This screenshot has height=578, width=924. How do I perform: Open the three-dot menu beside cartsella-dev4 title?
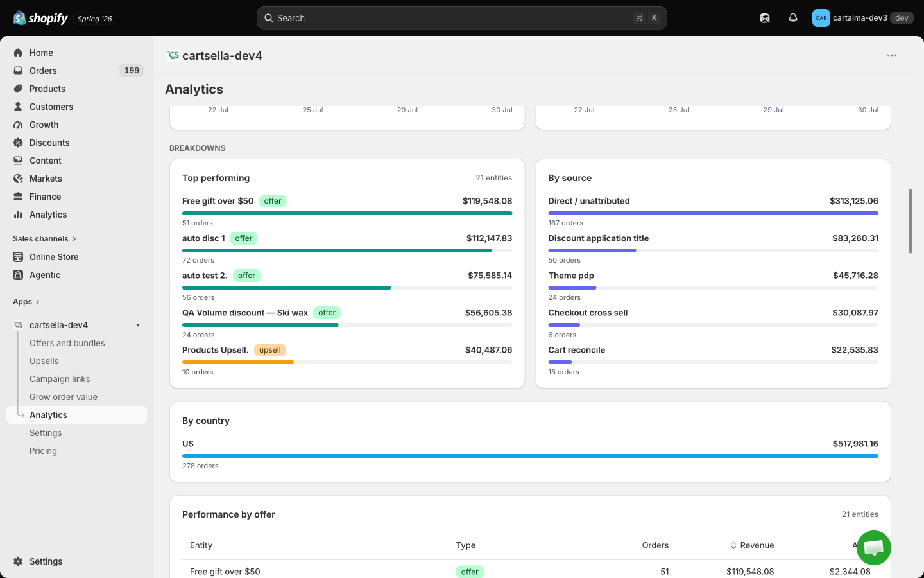point(892,55)
